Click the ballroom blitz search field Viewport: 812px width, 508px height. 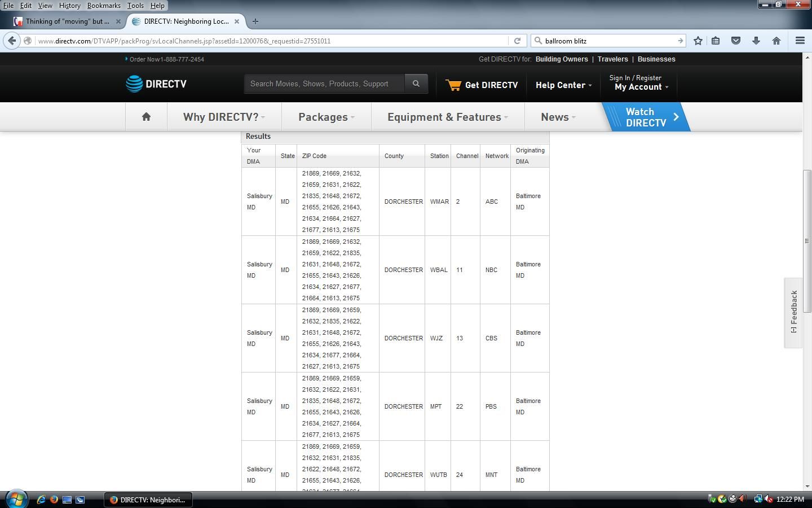pos(609,41)
